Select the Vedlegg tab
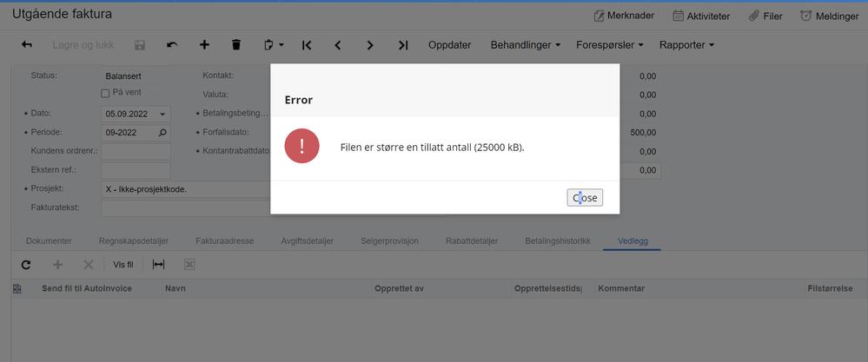868x362 pixels. point(633,241)
